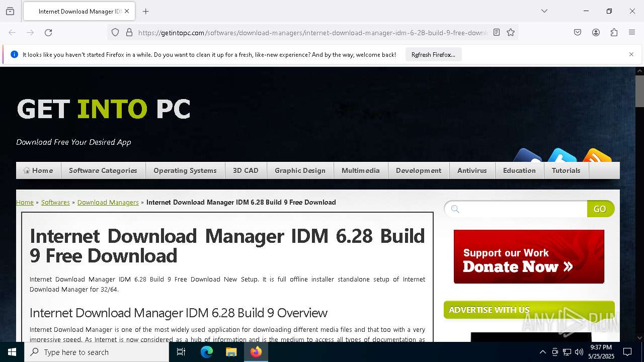Open the extensions puzzle icon
Viewport: 644px width, 362px height.
614,32
